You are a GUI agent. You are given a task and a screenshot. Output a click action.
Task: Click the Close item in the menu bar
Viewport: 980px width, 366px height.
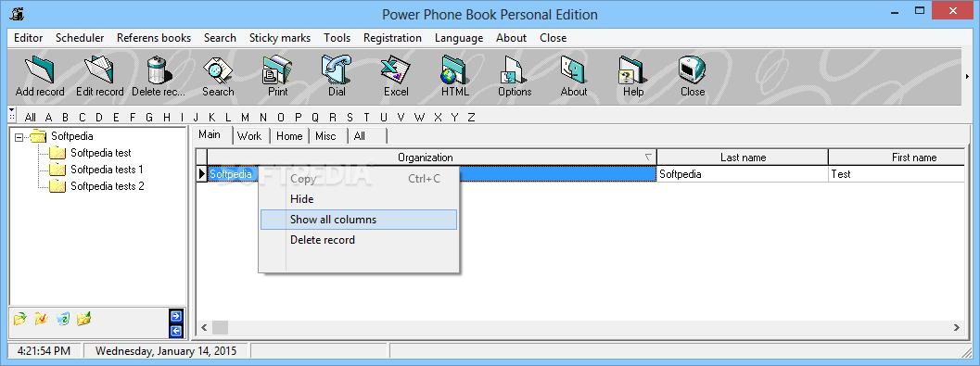pyautogui.click(x=554, y=37)
